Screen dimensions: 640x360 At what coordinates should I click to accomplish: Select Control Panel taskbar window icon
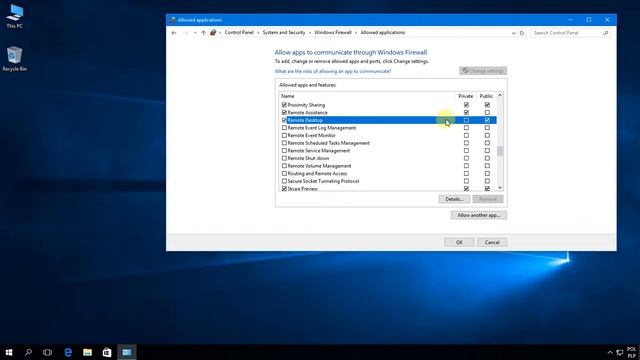point(127,352)
